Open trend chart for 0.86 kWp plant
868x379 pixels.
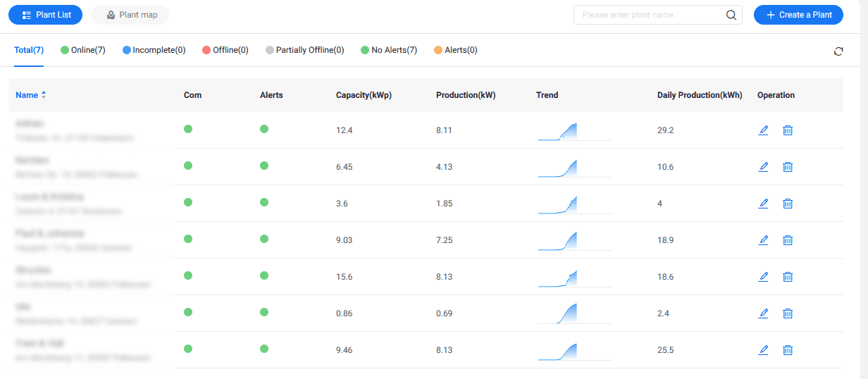coord(574,314)
